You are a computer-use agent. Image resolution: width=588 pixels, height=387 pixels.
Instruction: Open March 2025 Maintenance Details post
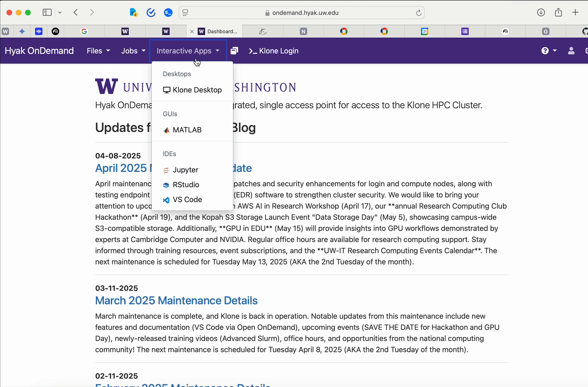pyautogui.click(x=176, y=300)
